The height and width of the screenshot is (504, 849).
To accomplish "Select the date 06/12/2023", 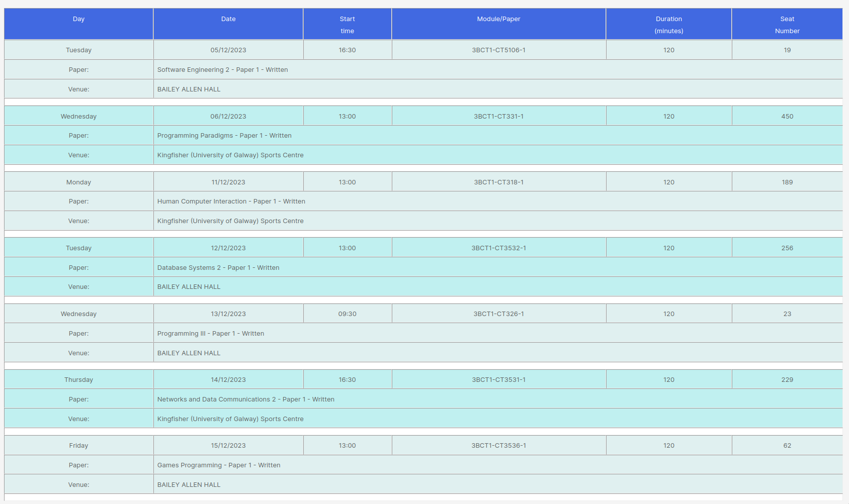I will pos(228,117).
